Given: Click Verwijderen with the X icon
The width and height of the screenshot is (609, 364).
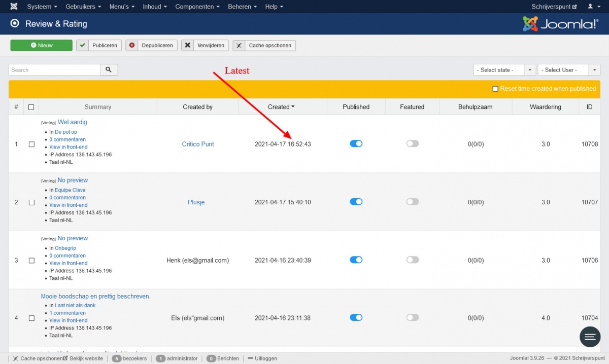Looking at the screenshot, I should [205, 45].
